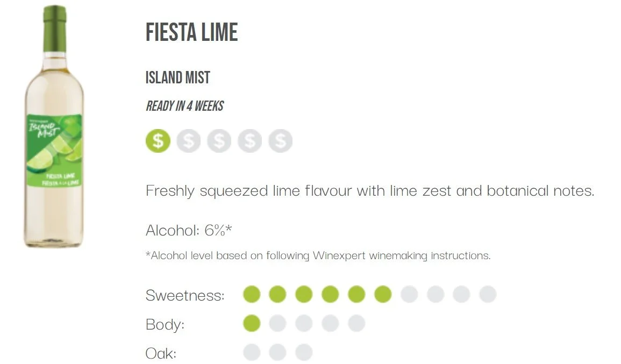The width and height of the screenshot is (621, 364).
Task: Click the FIESTA LIME heading
Action: pyautogui.click(x=192, y=32)
